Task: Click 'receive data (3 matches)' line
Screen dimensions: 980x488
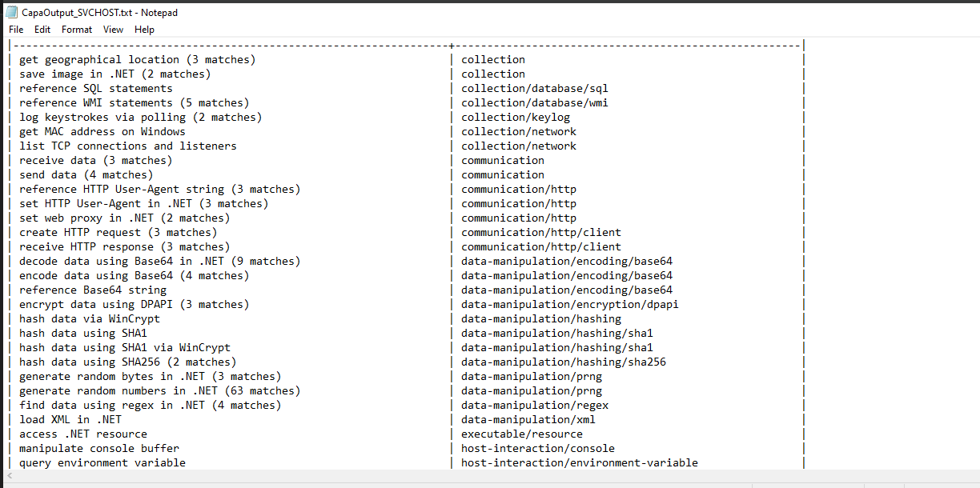Action: click(96, 160)
